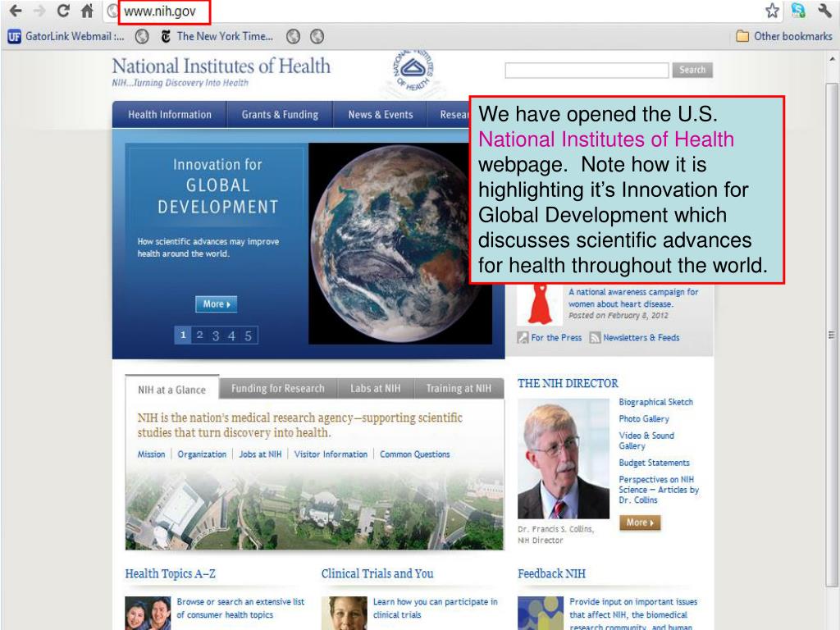Click the NIH circular logo
The height and width of the screenshot is (630, 840).
[413, 71]
